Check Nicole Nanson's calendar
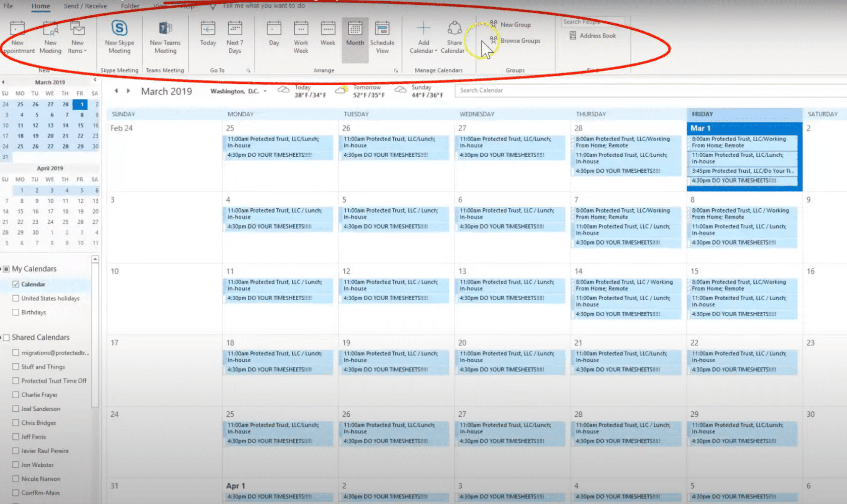This screenshot has width=847, height=504. [16, 479]
